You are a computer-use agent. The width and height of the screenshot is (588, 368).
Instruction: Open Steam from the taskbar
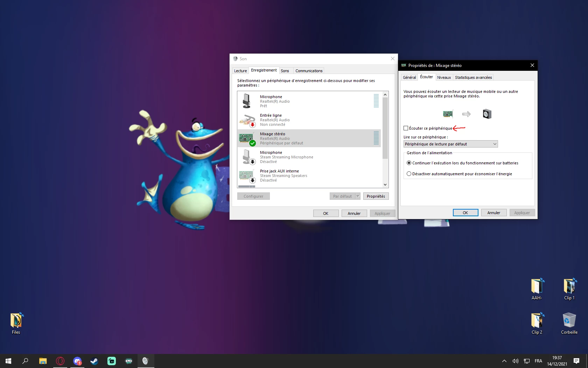coord(94,361)
